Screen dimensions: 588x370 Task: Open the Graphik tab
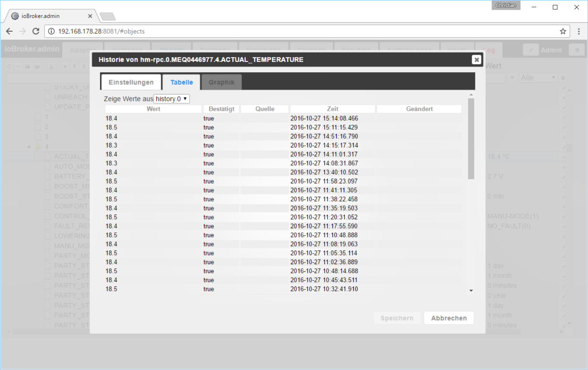221,82
